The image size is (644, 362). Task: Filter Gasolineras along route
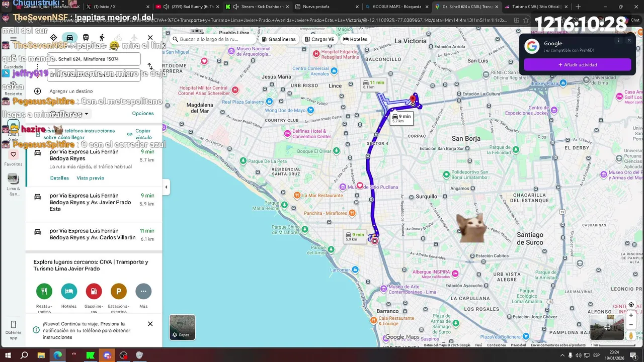point(278,39)
